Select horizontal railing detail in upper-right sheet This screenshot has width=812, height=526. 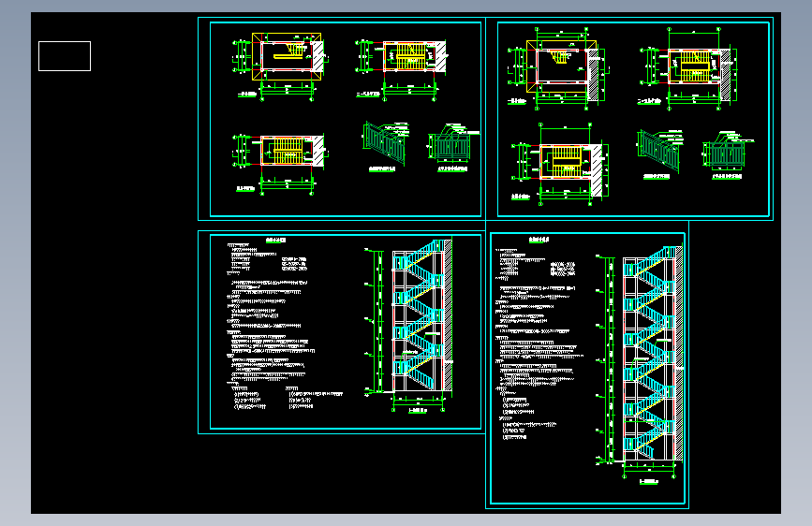[x=728, y=155]
